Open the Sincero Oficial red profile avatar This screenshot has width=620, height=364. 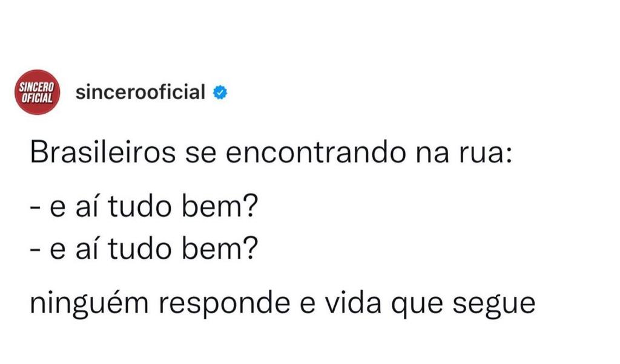[x=37, y=93]
